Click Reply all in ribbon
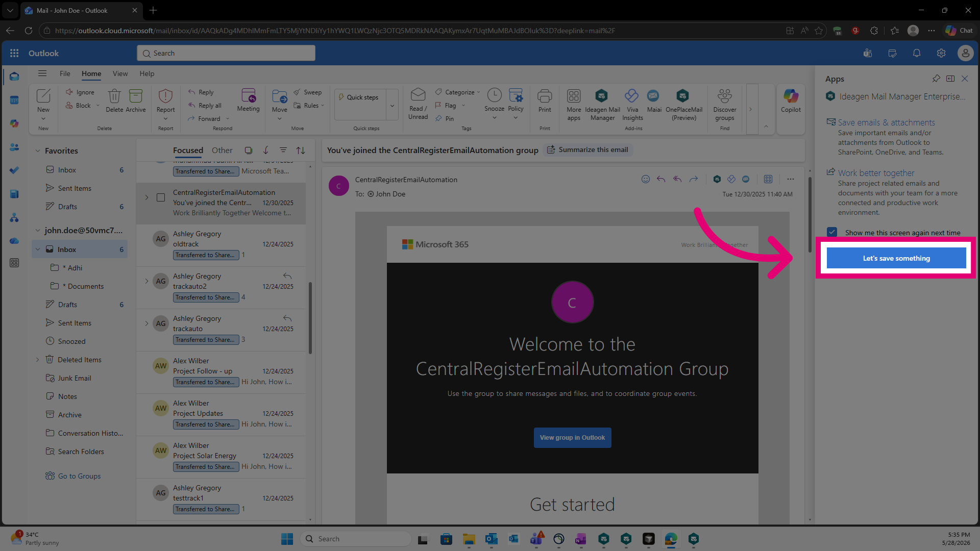This screenshot has width=980, height=551. [x=205, y=106]
